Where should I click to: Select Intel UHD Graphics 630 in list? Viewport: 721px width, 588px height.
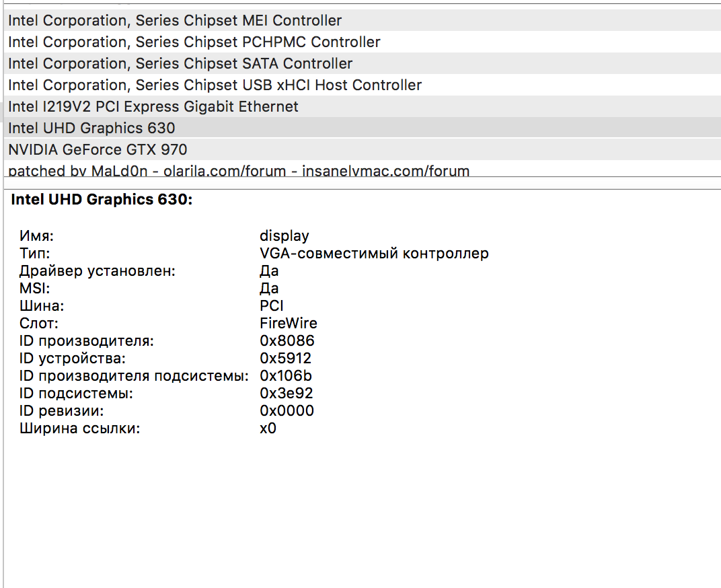click(x=91, y=128)
